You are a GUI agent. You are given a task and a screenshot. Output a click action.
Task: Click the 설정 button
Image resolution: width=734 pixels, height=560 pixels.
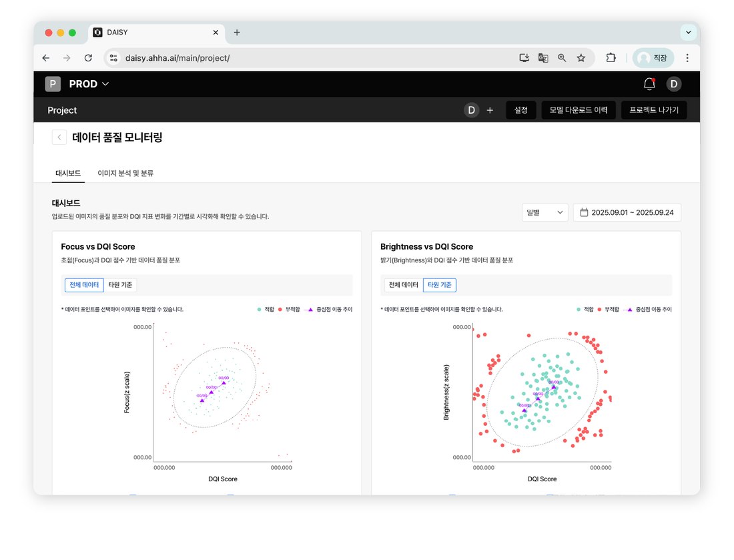[x=521, y=110]
